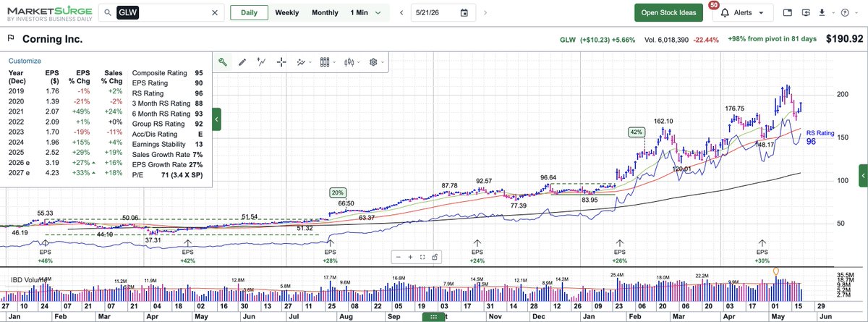This screenshot has height=322, width=868.
Task: Click the zoom out minus icon
Action: pos(399,256)
